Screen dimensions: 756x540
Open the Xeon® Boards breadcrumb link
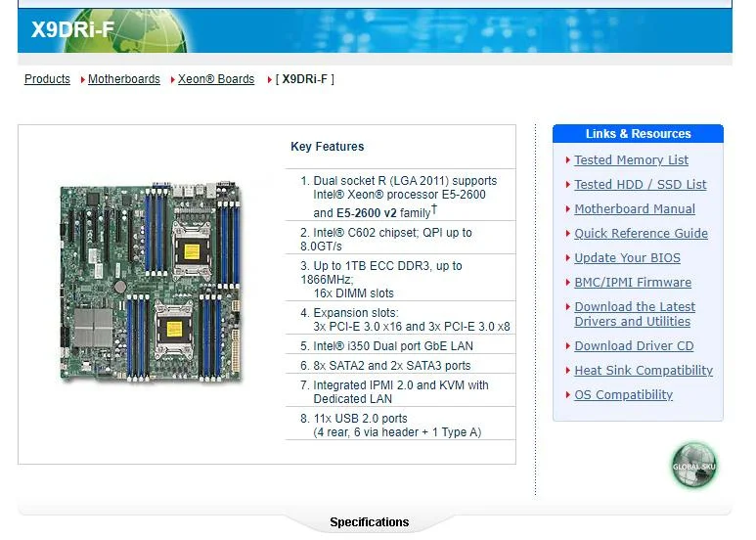coord(216,79)
